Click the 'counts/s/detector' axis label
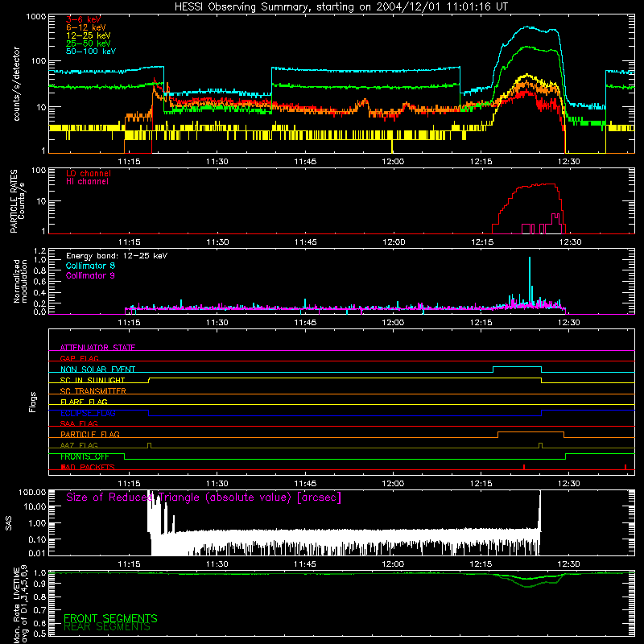 coord(16,84)
